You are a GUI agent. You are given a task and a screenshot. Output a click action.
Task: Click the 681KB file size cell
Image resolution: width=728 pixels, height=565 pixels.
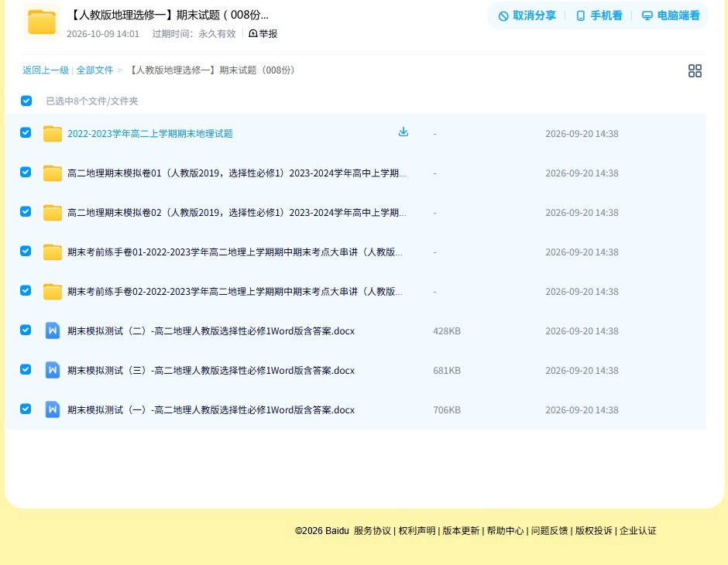[447, 370]
